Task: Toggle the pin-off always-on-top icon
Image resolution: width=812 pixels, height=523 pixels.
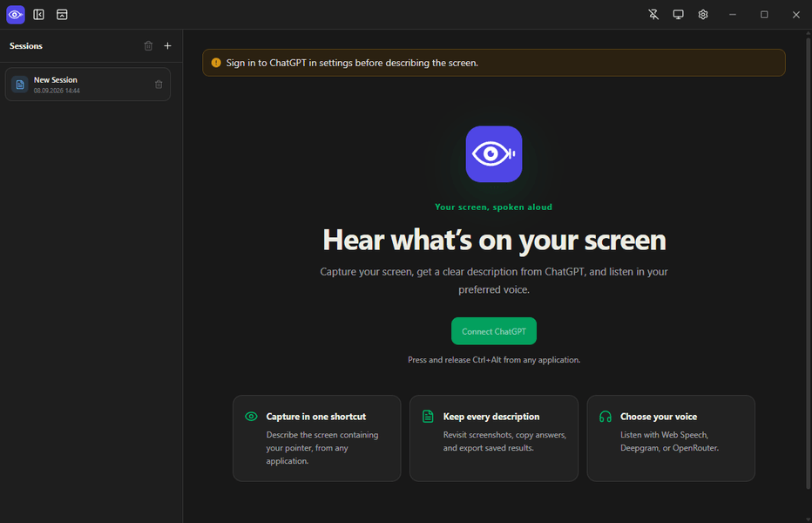Action: coord(653,15)
